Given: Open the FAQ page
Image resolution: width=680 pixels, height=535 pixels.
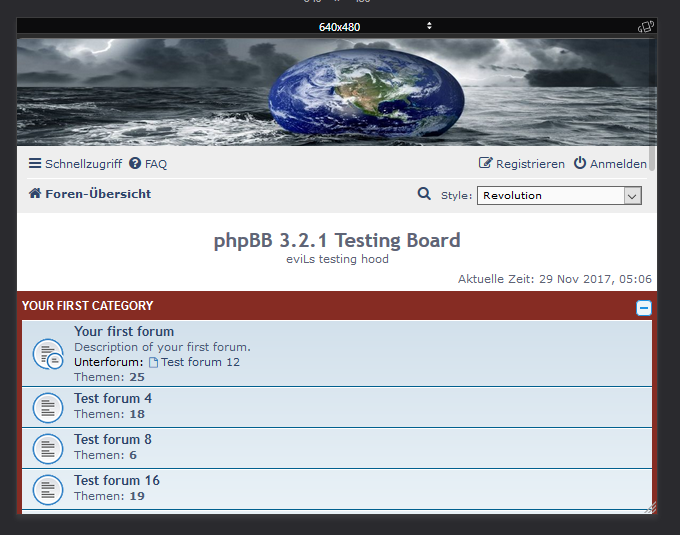Looking at the screenshot, I should pos(148,164).
